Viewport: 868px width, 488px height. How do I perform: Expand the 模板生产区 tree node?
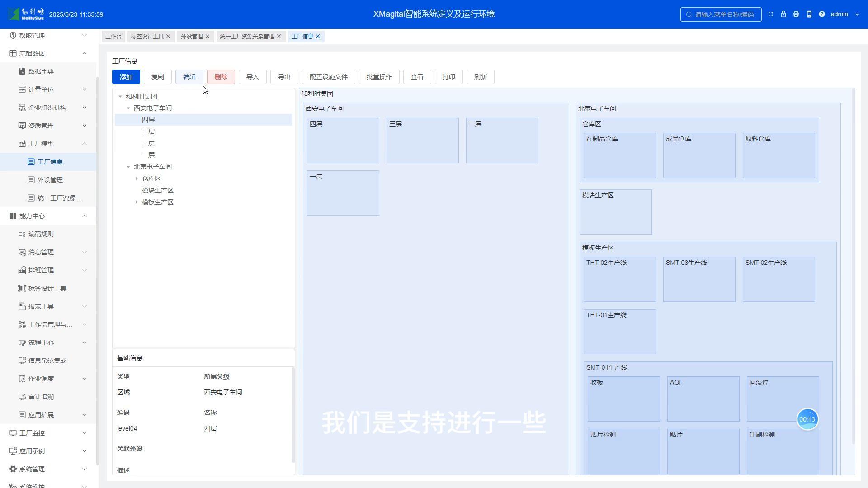tap(137, 202)
